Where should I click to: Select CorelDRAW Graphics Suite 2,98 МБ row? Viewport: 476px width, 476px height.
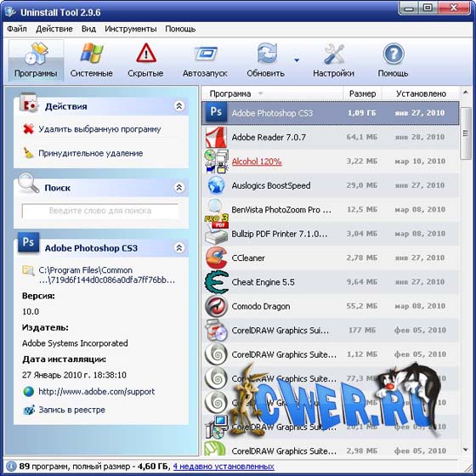(331, 450)
